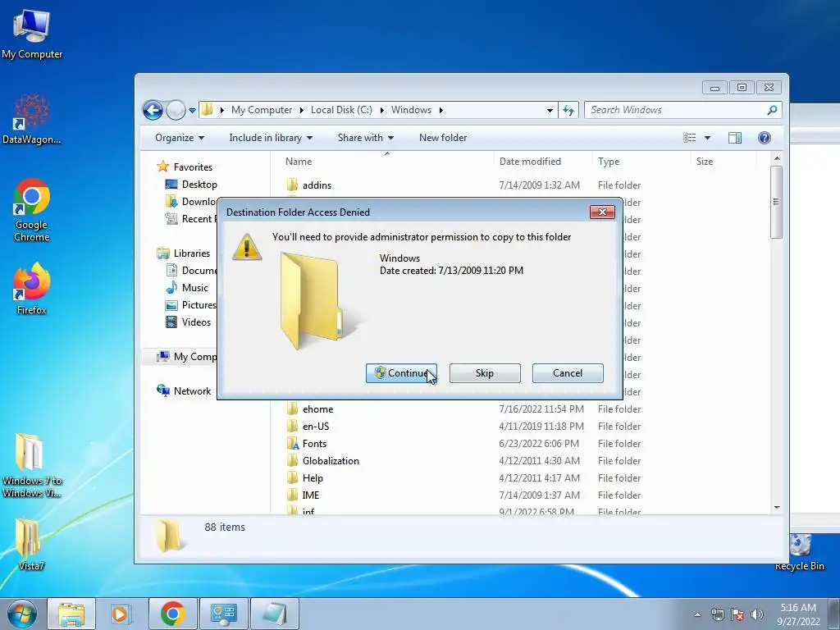Viewport: 840px width, 630px height.
Task: Go back with the Explorer back arrow
Action: (x=153, y=111)
